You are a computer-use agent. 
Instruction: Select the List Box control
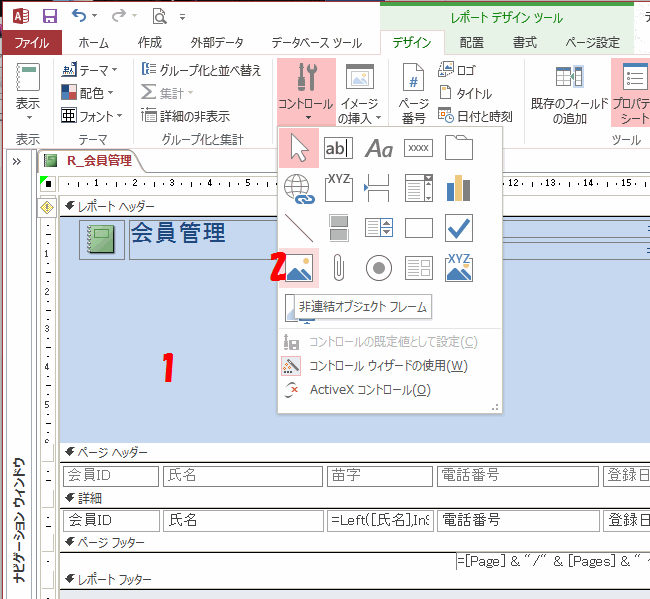point(378,228)
